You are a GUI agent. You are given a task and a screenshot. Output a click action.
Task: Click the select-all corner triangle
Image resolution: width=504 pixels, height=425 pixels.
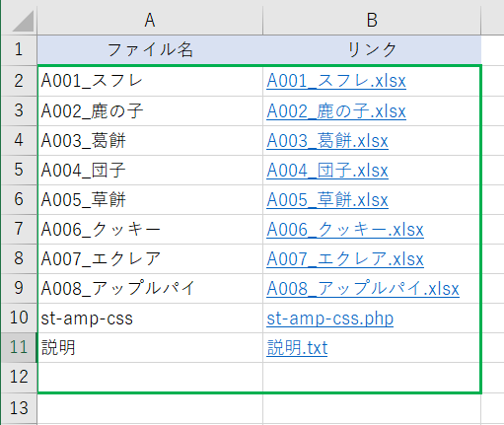23,21
